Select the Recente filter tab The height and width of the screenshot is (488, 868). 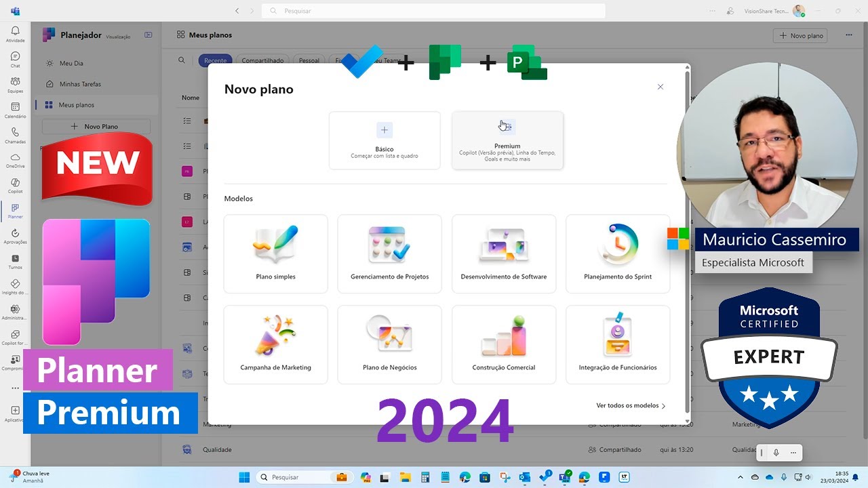pos(215,60)
